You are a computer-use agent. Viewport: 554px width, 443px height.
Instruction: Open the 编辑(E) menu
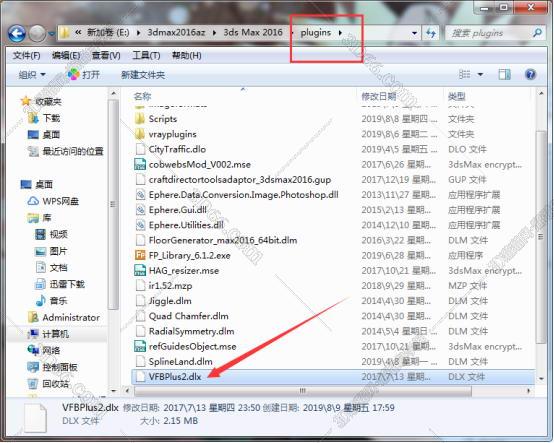pyautogui.click(x=66, y=55)
